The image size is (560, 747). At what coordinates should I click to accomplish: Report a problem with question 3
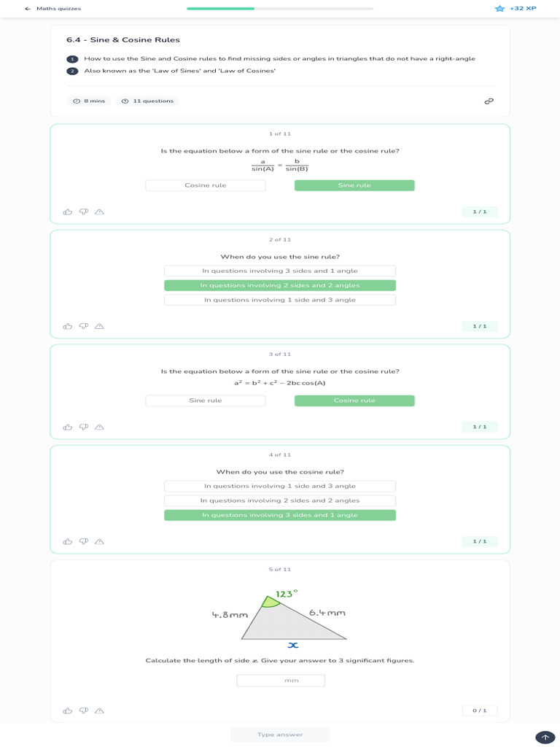tap(100, 427)
